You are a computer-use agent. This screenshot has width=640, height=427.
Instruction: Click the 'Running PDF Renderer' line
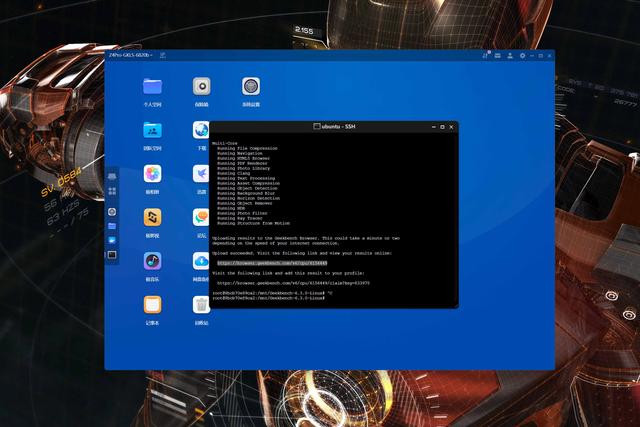point(242,163)
